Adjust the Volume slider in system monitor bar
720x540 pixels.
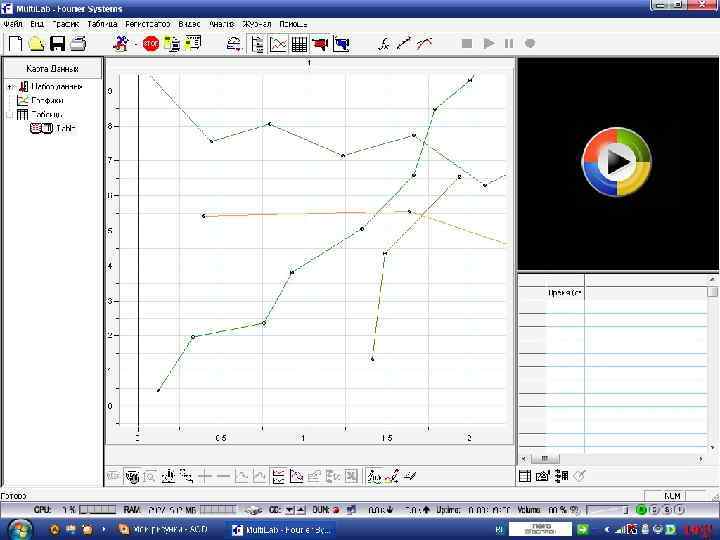607,510
